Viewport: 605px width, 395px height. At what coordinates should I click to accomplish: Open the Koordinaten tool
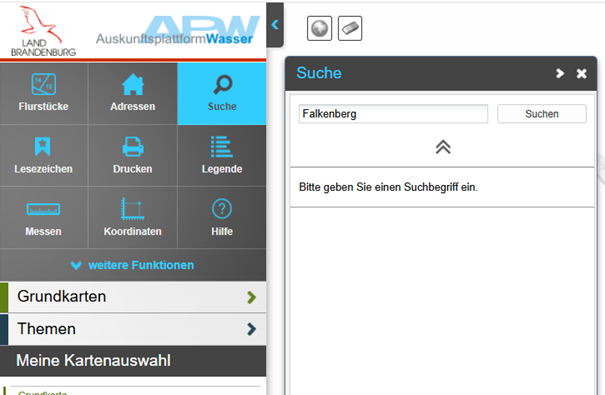(133, 218)
